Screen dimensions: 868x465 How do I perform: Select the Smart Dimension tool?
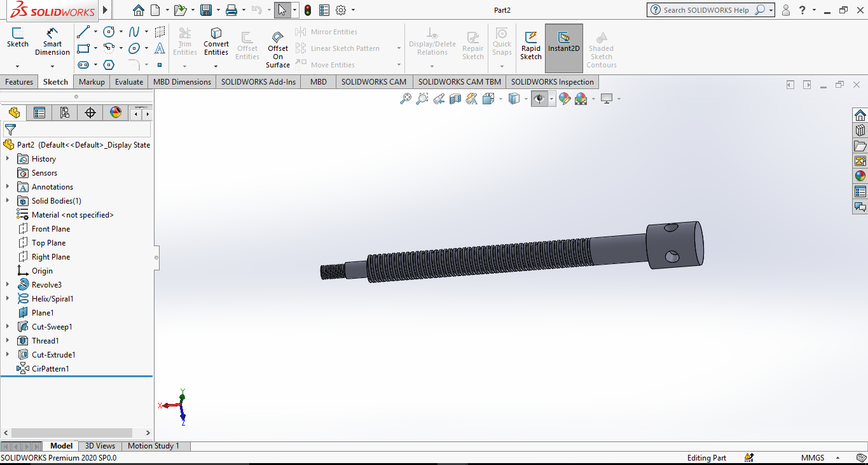[x=52, y=41]
